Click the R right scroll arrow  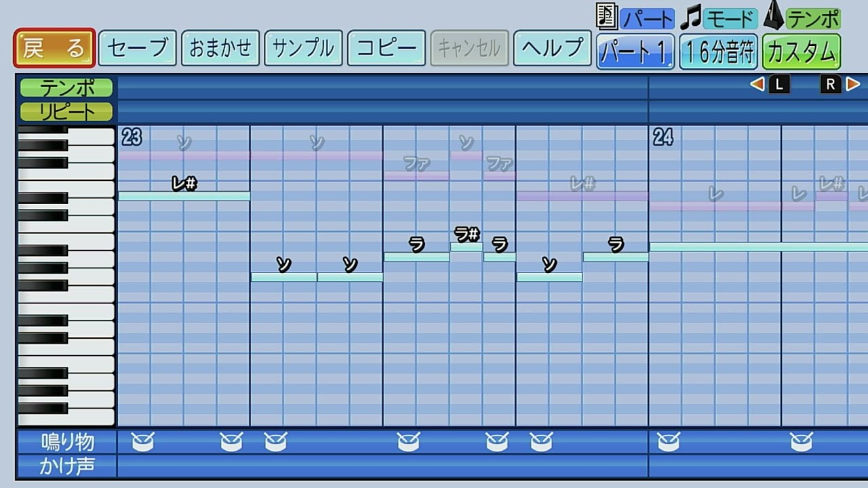(x=840, y=84)
